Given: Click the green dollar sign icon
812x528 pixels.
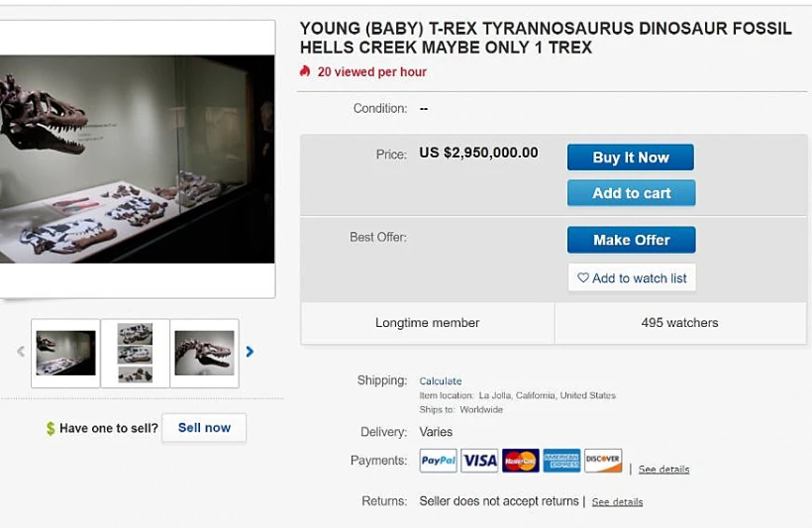Looking at the screenshot, I should [x=51, y=429].
